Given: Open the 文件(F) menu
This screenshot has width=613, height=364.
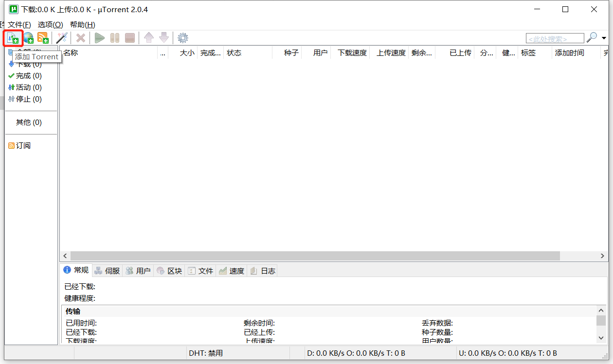Looking at the screenshot, I should [19, 24].
